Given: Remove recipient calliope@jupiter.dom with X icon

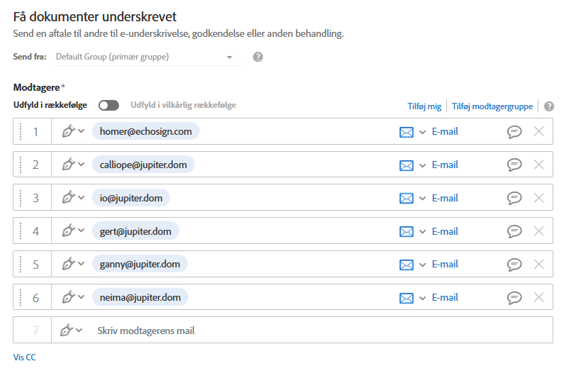Looking at the screenshot, I should click(x=538, y=165).
